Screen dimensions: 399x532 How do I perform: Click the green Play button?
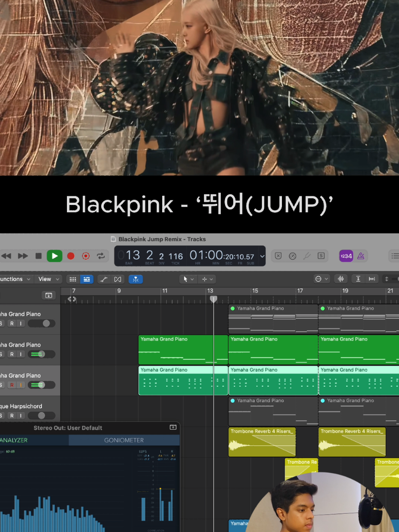(x=55, y=256)
